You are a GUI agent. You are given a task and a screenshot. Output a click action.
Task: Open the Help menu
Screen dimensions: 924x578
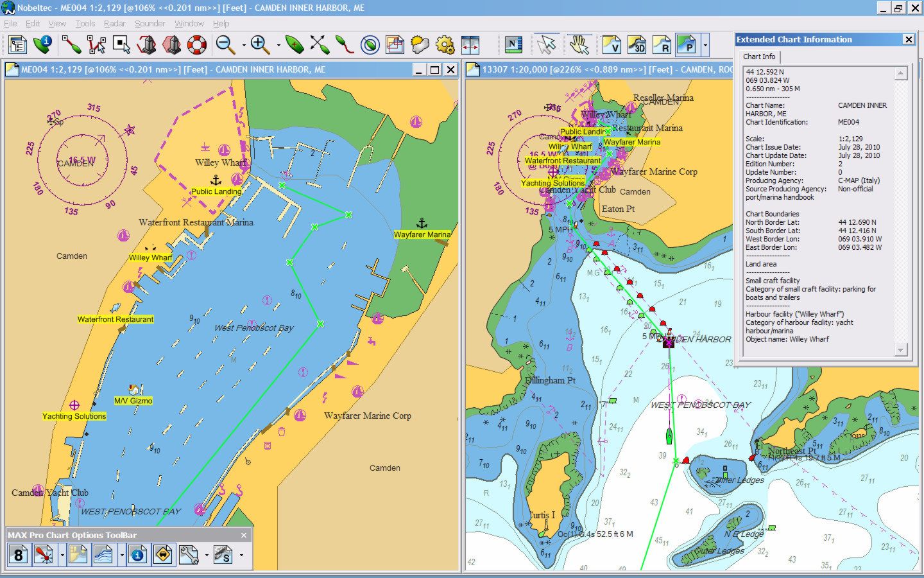pyautogui.click(x=221, y=24)
